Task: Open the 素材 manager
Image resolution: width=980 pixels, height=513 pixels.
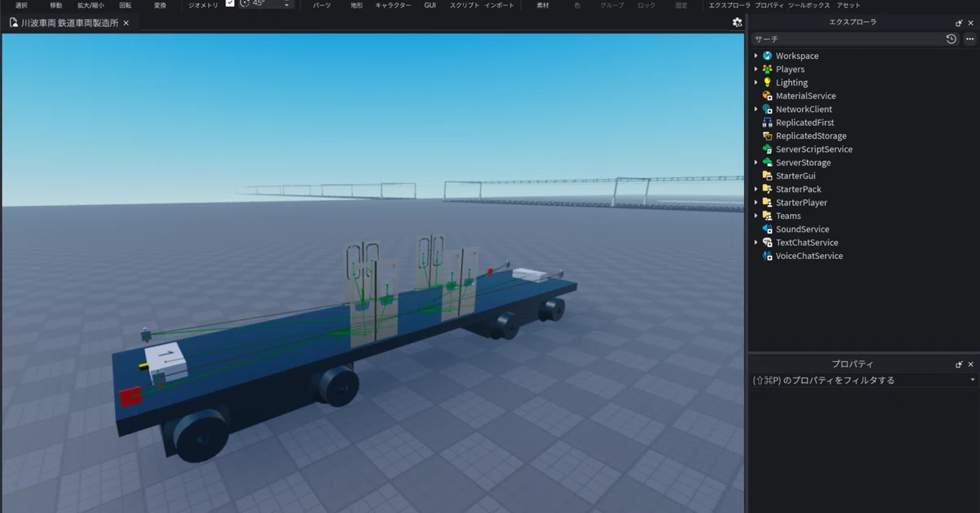Action: [x=542, y=5]
